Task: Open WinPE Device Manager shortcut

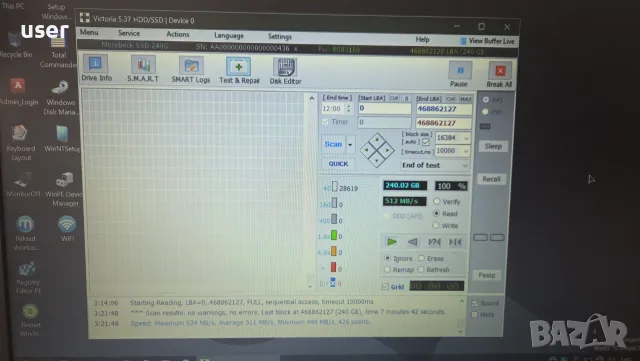Action: [64, 189]
